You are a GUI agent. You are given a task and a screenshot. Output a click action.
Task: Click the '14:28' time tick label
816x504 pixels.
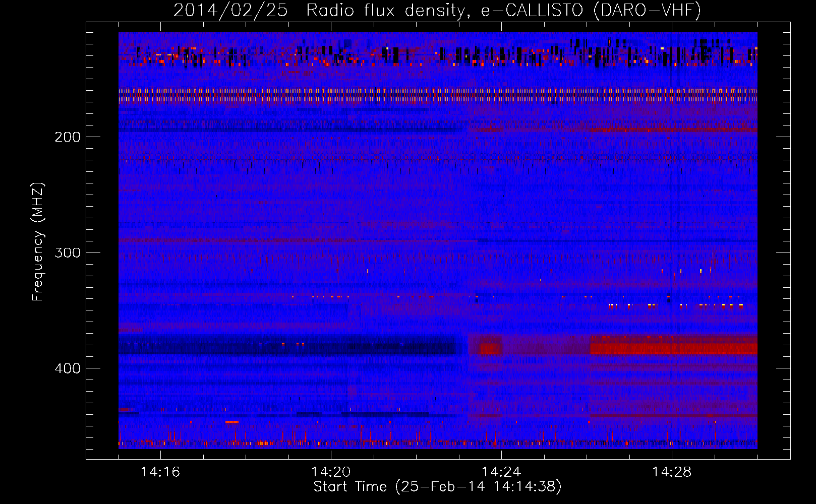[x=672, y=472]
